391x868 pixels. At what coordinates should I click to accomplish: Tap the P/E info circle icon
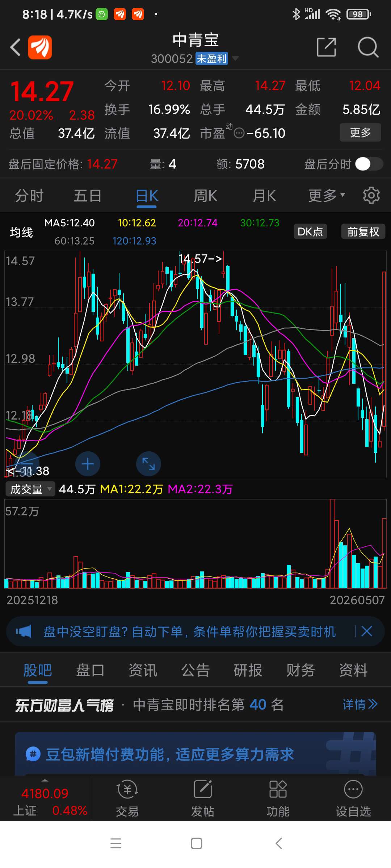click(239, 133)
